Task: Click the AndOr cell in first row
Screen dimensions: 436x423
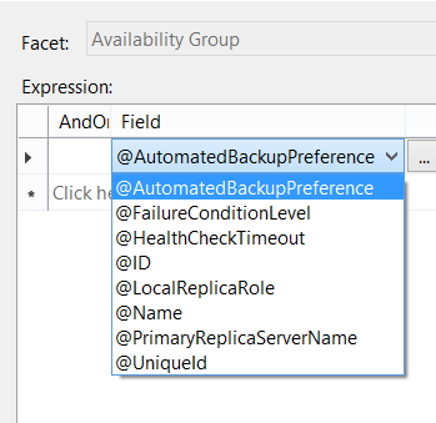Action: [80, 156]
